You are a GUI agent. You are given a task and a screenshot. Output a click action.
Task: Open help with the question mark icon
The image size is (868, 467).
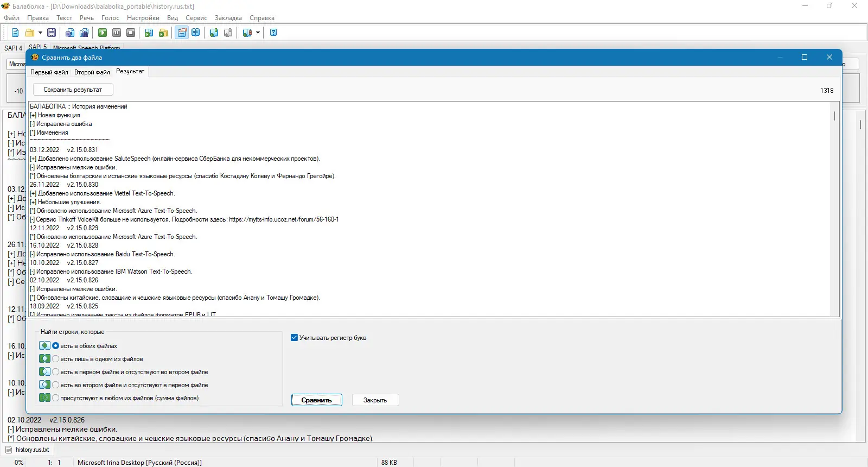pos(273,33)
